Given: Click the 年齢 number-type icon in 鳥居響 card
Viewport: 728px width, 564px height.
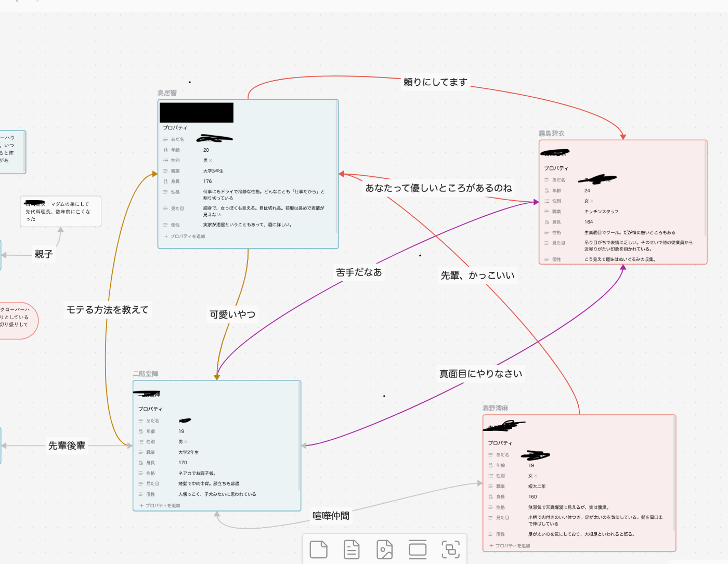Looking at the screenshot, I should (x=166, y=150).
